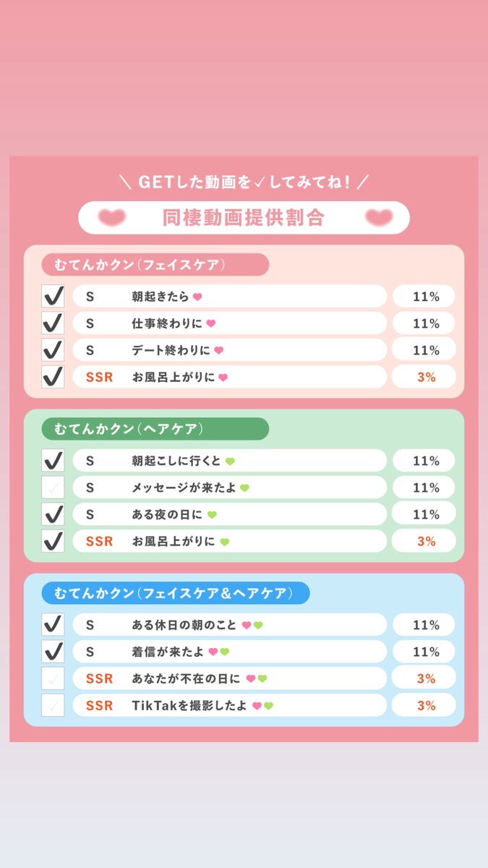Screen dimensions: 488x868
Task: Click the green heart after 朝起こしに行くと
Action: click(x=230, y=461)
